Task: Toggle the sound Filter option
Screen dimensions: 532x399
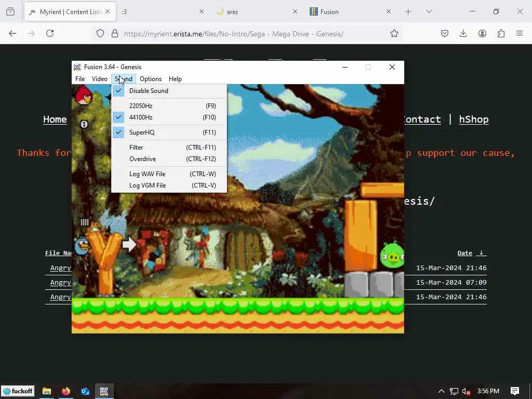Action: (169, 147)
